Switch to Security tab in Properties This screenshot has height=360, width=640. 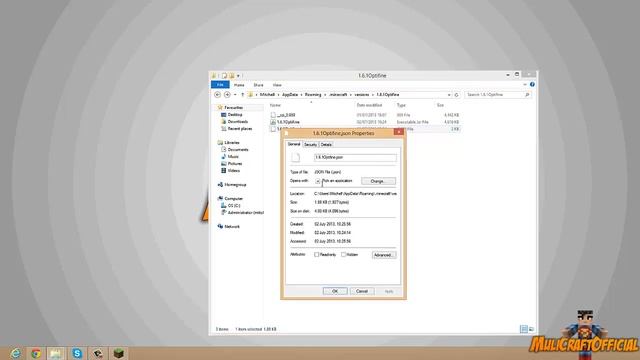click(x=311, y=144)
